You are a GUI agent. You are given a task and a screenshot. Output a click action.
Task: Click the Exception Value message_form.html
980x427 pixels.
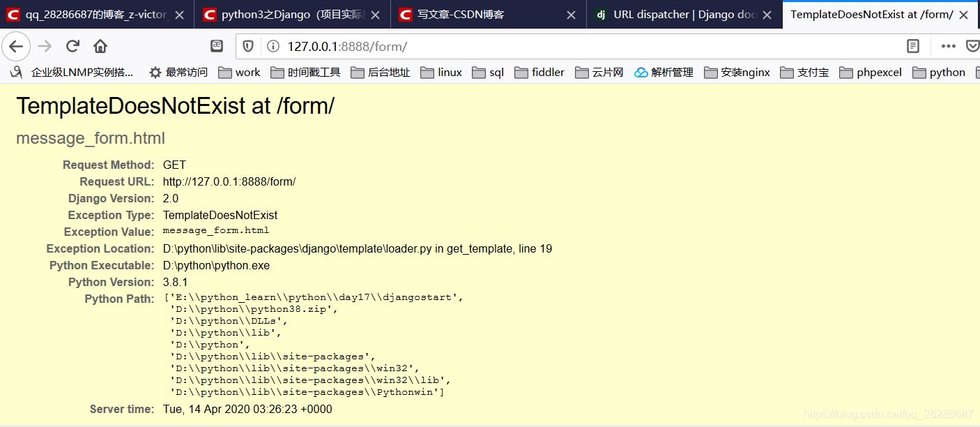(x=216, y=230)
